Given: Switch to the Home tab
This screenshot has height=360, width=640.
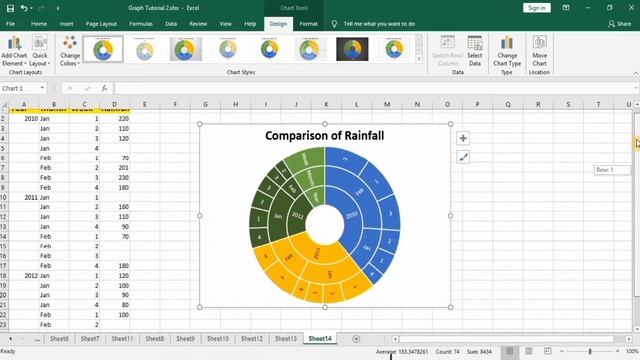Looking at the screenshot, I should 39,24.
